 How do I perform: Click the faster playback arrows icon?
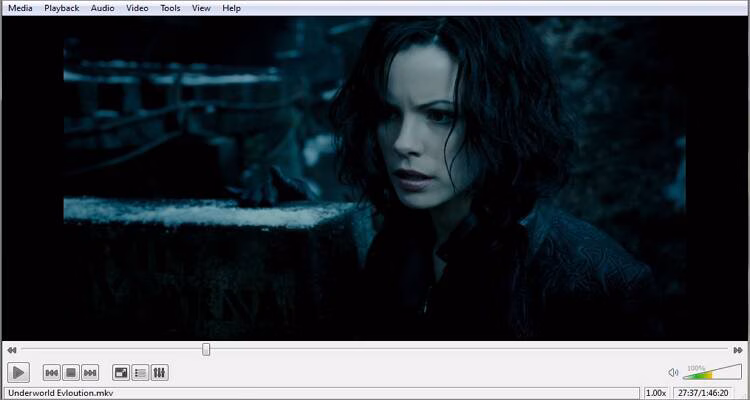738,350
